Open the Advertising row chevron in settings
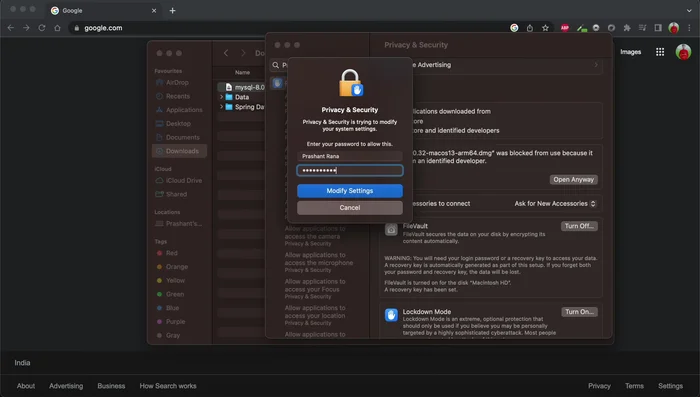 [596, 65]
